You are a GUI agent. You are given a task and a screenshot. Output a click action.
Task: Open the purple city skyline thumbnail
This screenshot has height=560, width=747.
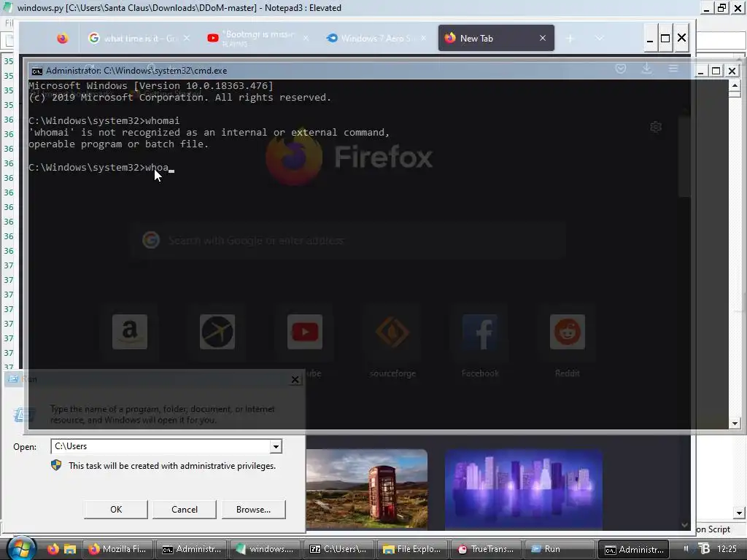(x=524, y=489)
